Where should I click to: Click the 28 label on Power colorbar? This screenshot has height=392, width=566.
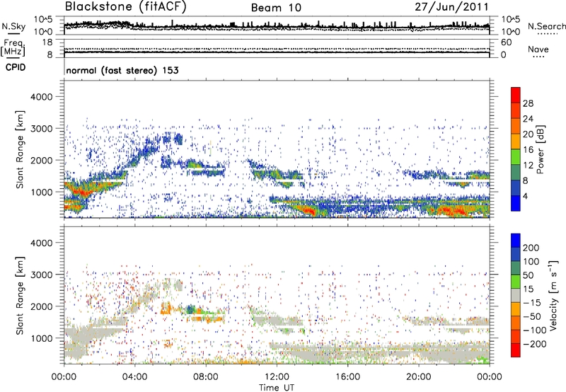tap(528, 103)
